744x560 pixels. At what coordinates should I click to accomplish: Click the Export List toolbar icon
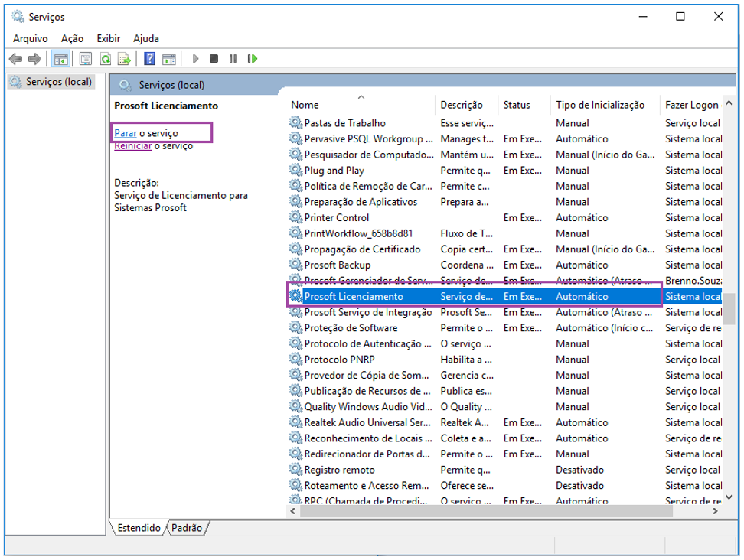click(124, 59)
